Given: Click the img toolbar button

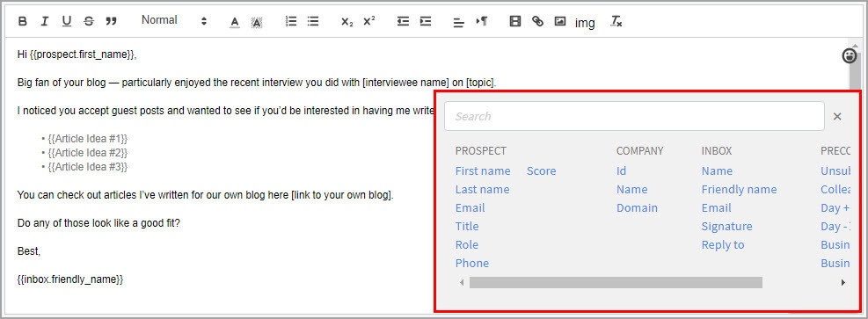Looking at the screenshot, I should pyautogui.click(x=585, y=23).
